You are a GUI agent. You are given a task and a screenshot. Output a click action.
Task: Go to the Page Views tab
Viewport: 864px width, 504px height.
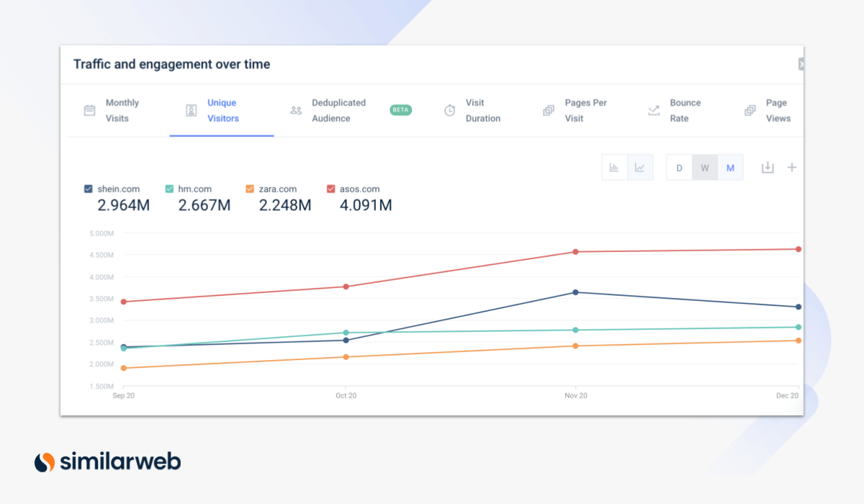(777, 111)
